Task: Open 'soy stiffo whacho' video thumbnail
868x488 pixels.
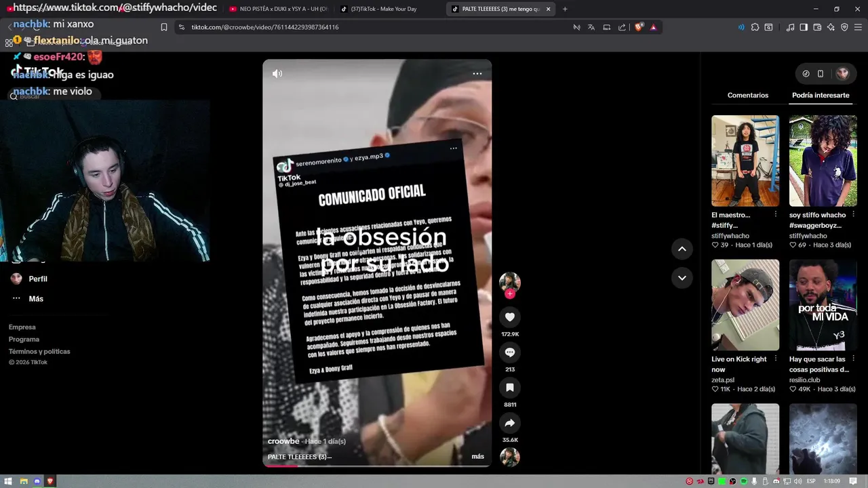Action: (823, 161)
